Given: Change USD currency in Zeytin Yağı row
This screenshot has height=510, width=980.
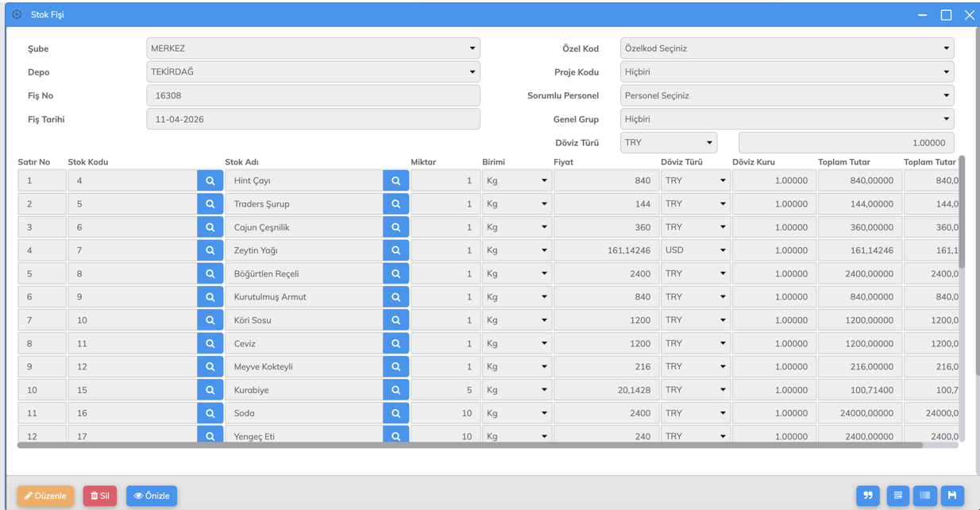Looking at the screenshot, I should click(695, 250).
